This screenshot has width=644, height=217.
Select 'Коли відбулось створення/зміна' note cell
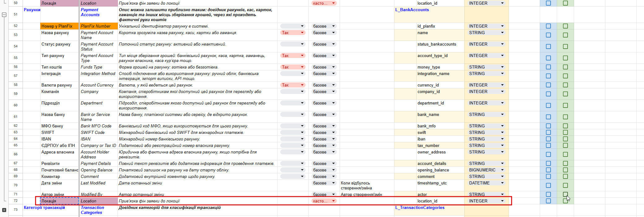pyautogui.click(x=367, y=185)
